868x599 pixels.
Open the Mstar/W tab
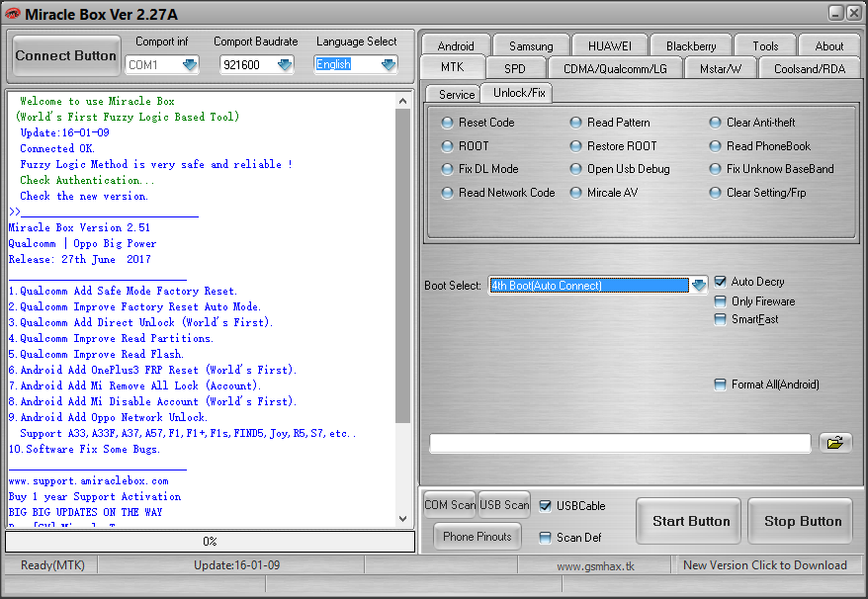[720, 68]
